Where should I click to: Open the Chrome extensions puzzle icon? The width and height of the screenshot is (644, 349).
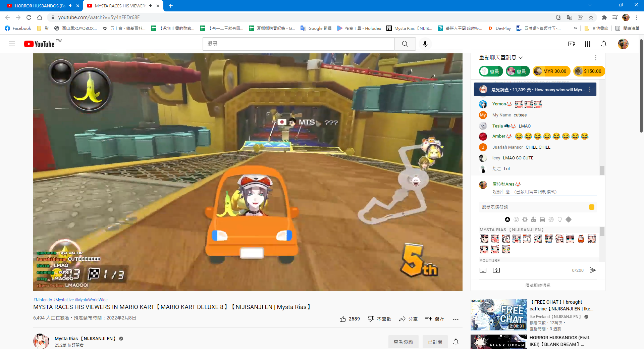(604, 17)
